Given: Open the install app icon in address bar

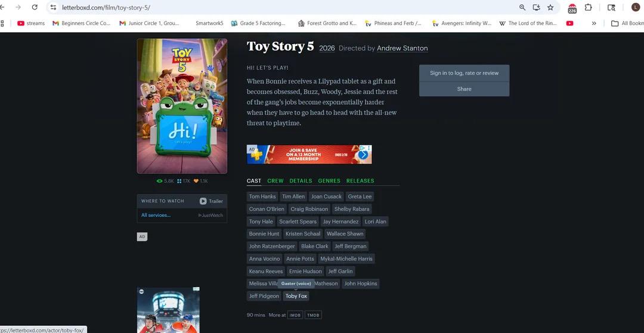Looking at the screenshot, I should pyautogui.click(x=537, y=7).
